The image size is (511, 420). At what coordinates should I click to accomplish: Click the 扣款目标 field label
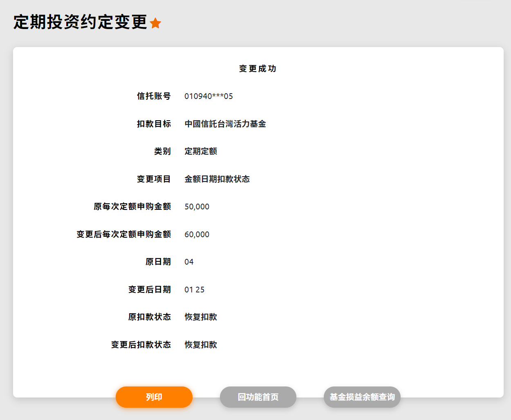click(x=154, y=124)
